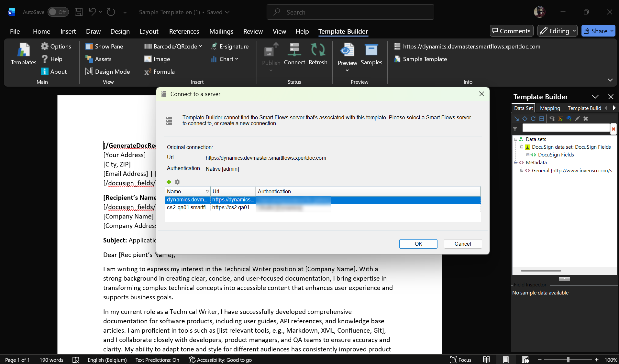
Task: Open the Chart dropdown
Action: click(225, 59)
